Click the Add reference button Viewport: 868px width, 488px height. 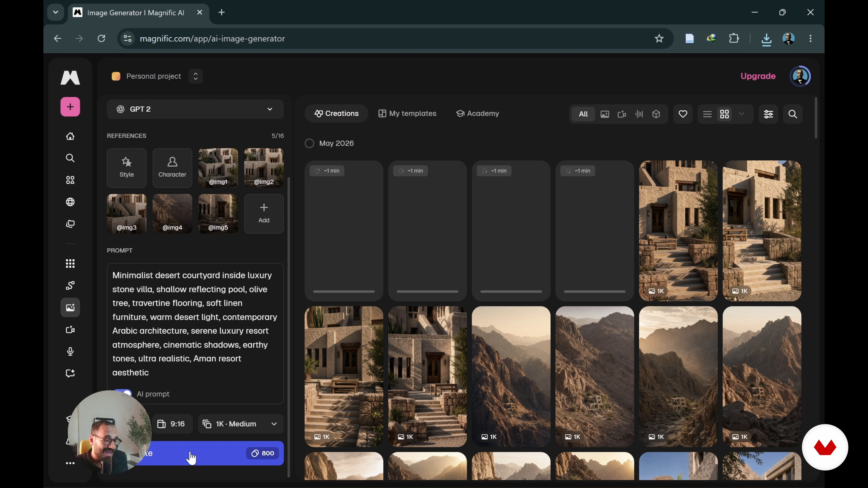pos(264,214)
